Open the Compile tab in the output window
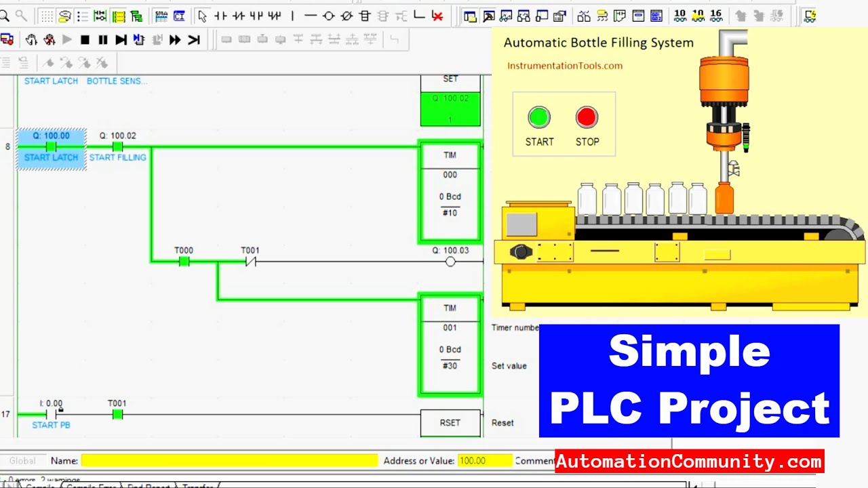This screenshot has height=488, width=868. 39,485
